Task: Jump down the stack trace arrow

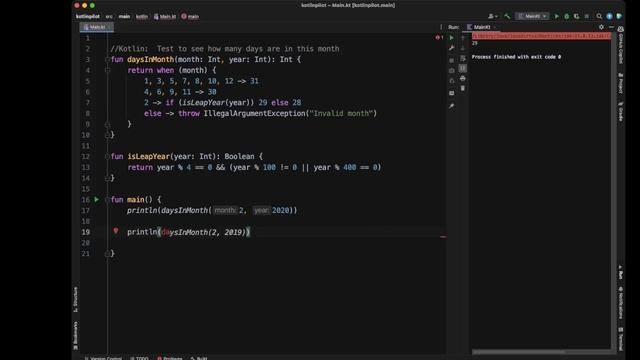Action: (x=462, y=48)
